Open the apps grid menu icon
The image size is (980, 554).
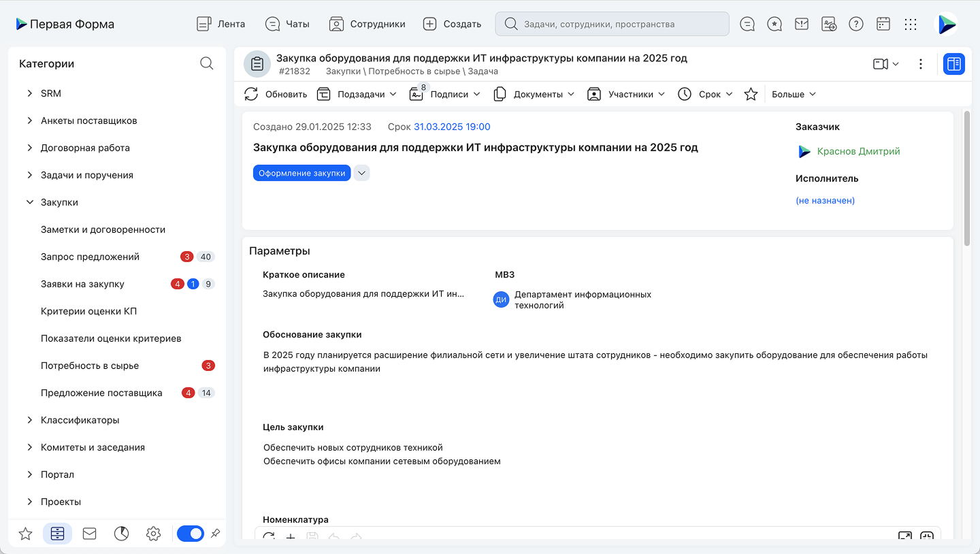point(911,24)
